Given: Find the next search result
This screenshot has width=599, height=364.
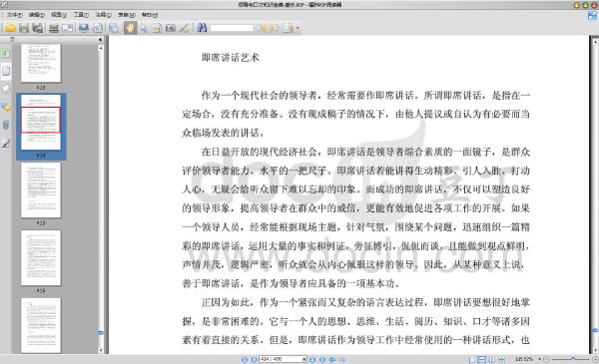Looking at the screenshot, I should tap(275, 28).
